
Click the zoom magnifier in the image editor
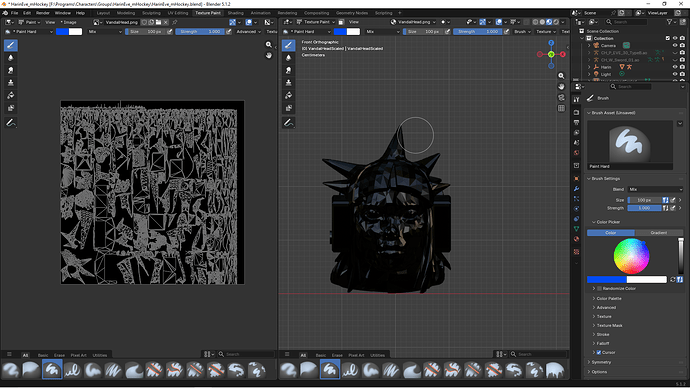click(x=268, y=44)
